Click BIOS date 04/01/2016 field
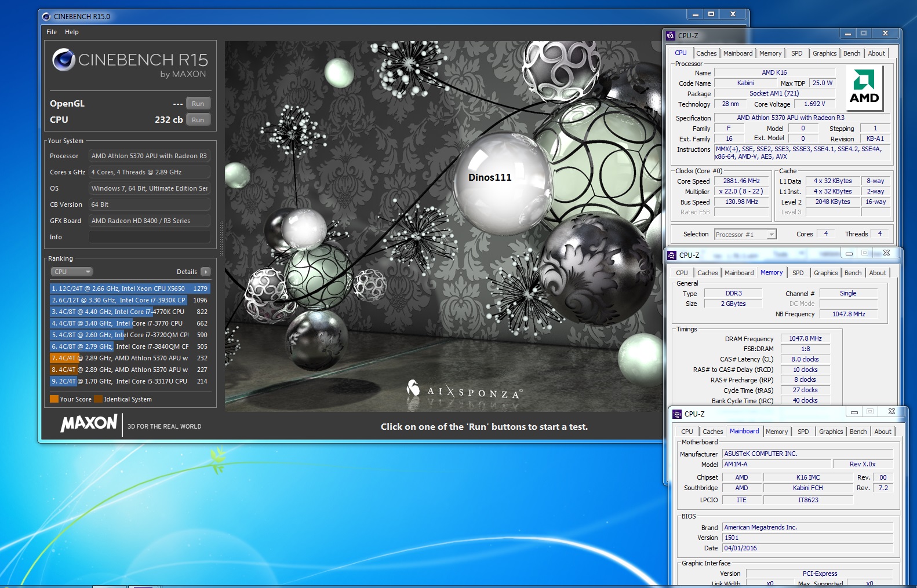The height and width of the screenshot is (588, 917). (807, 548)
